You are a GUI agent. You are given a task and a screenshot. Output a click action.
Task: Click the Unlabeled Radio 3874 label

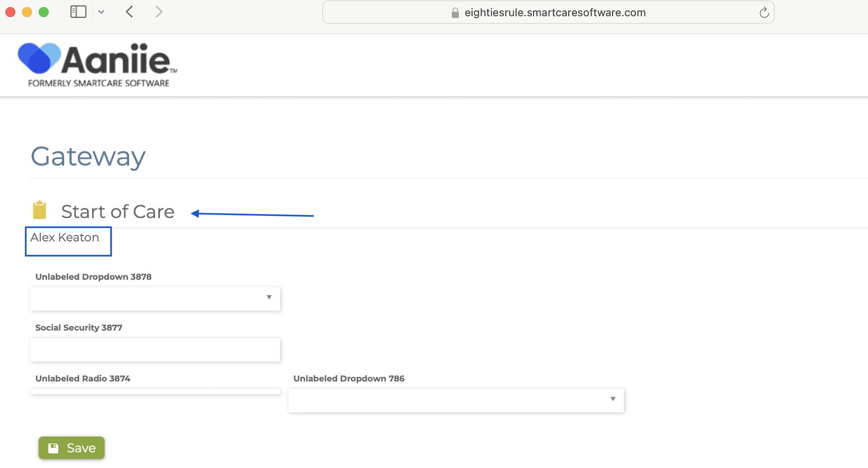click(83, 379)
